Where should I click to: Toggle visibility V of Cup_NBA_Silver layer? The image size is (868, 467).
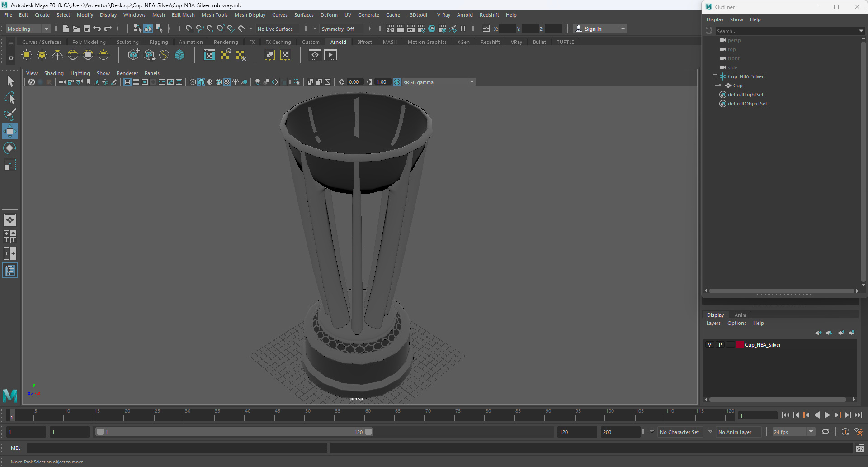point(709,345)
